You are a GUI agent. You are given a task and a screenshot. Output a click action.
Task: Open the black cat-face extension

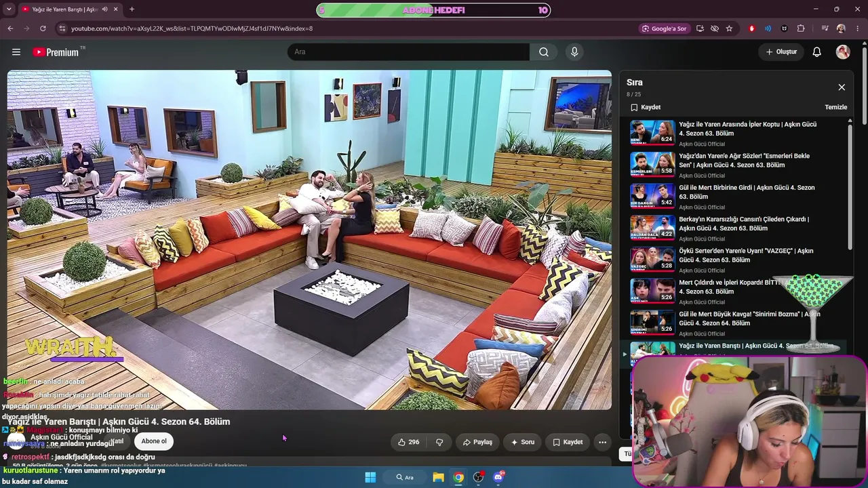785,28
